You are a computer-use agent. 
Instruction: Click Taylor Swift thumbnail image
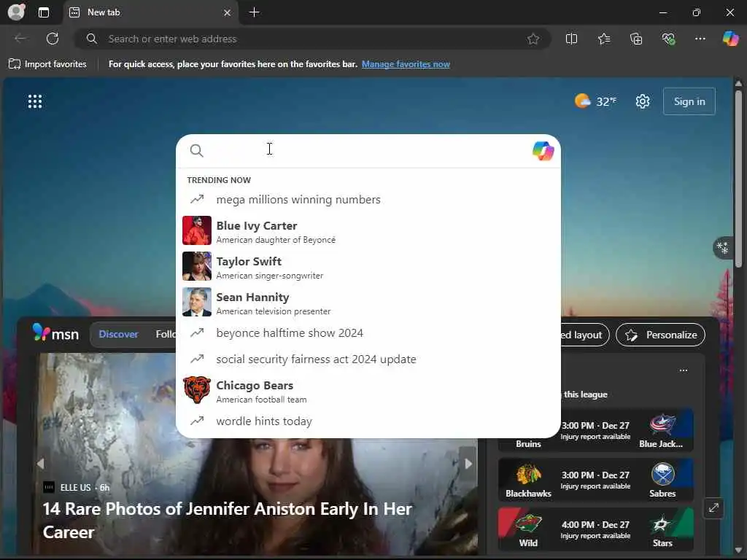[197, 266]
